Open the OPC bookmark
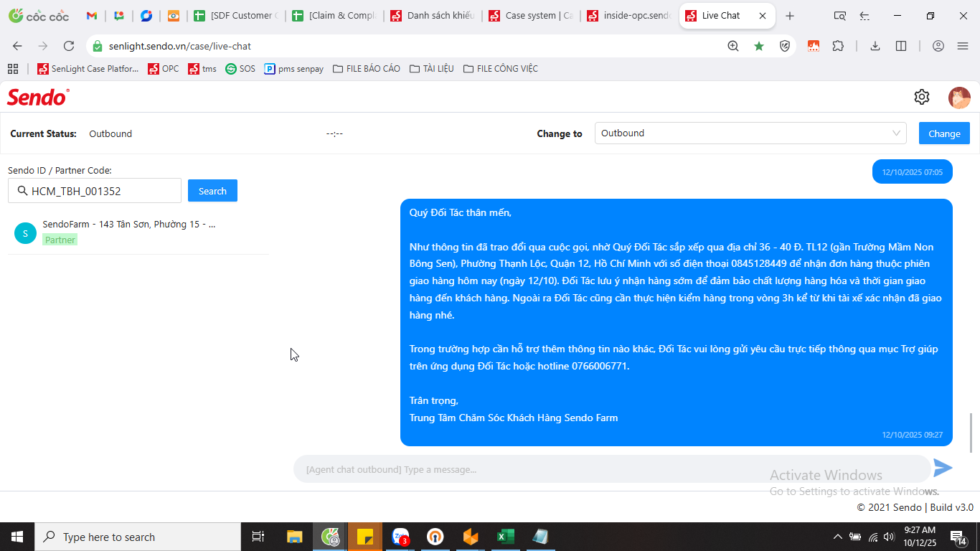The width and height of the screenshot is (980, 551). (x=164, y=69)
